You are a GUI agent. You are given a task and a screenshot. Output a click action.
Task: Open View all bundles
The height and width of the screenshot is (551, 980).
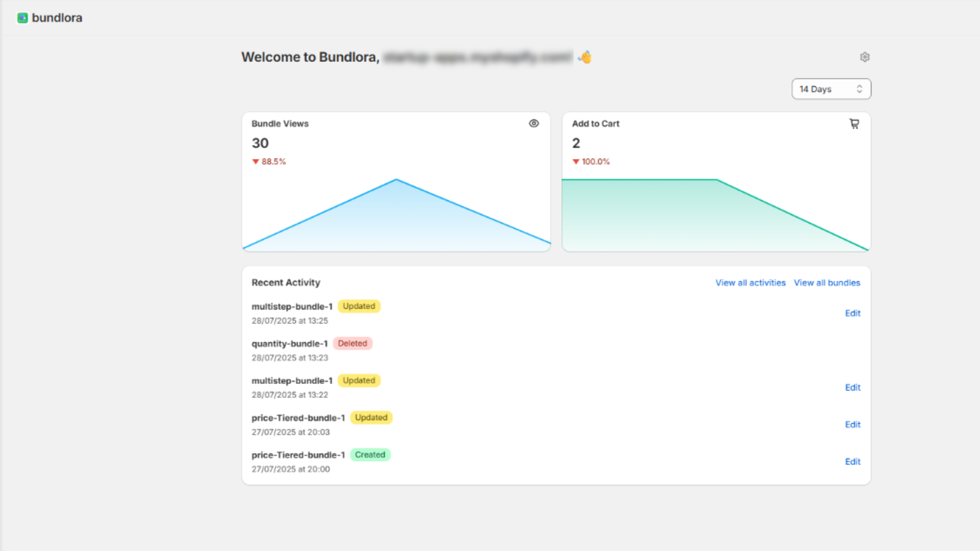tap(827, 282)
